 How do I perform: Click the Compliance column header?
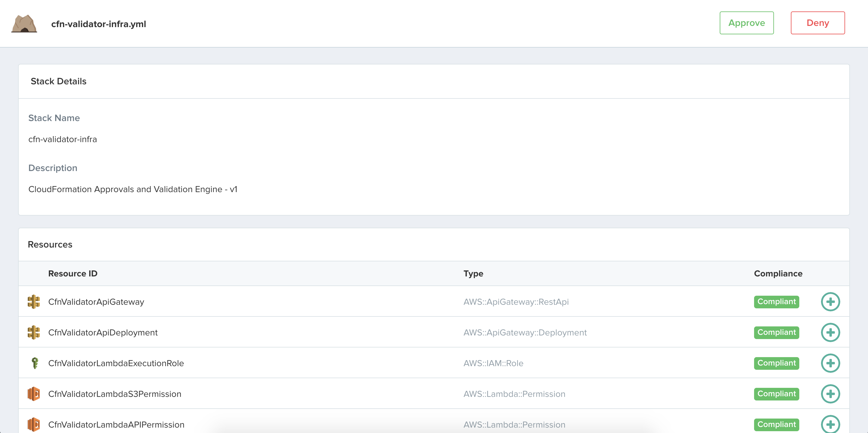(x=778, y=273)
